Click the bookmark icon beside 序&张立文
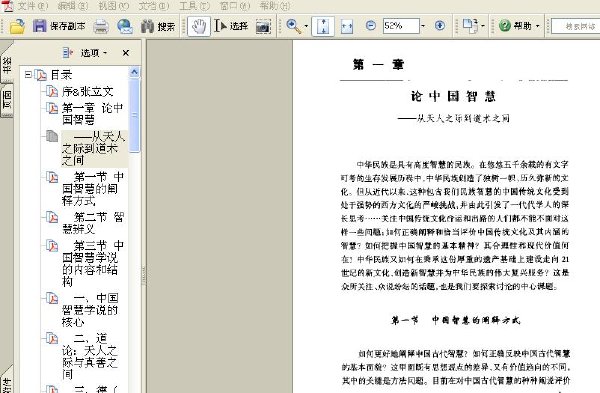Image resolution: width=600 pixels, height=393 pixels. tap(52, 91)
